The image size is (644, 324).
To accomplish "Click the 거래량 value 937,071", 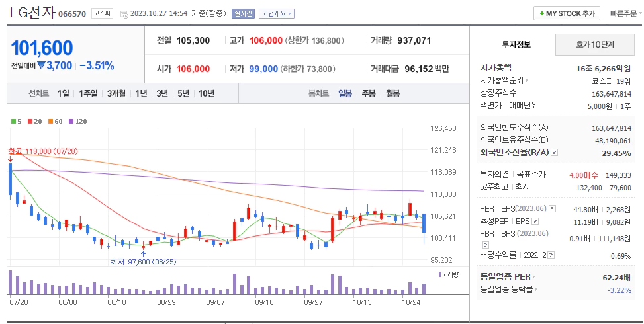I will pyautogui.click(x=414, y=40).
